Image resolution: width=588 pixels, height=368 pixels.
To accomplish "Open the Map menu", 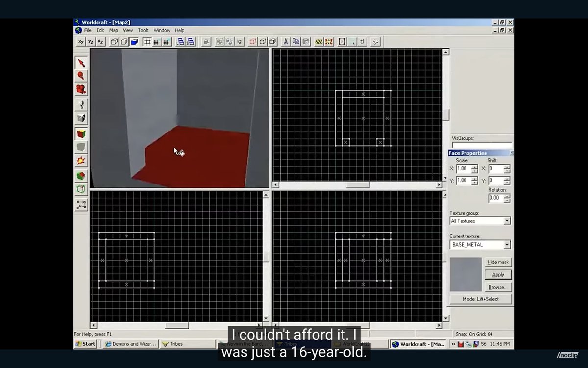I will (x=114, y=30).
